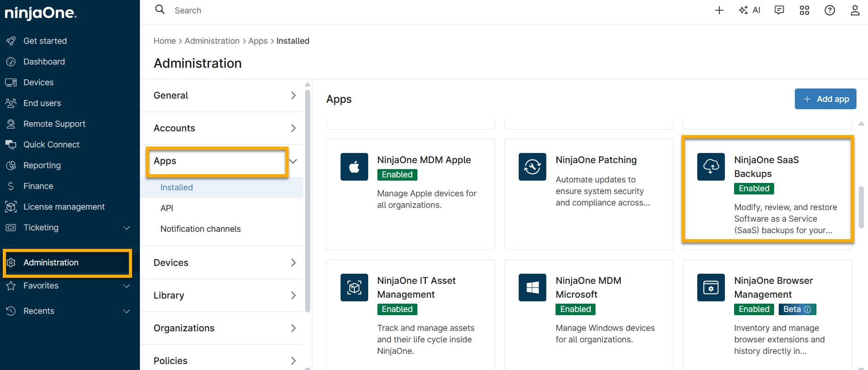Expand the Accounts settings section
868x370 pixels.
(222, 128)
